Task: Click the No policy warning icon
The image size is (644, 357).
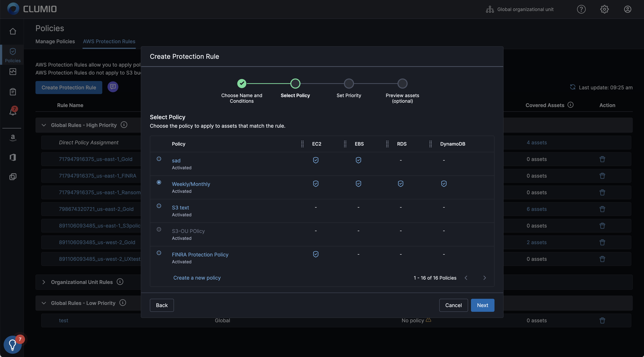Action: click(428, 320)
